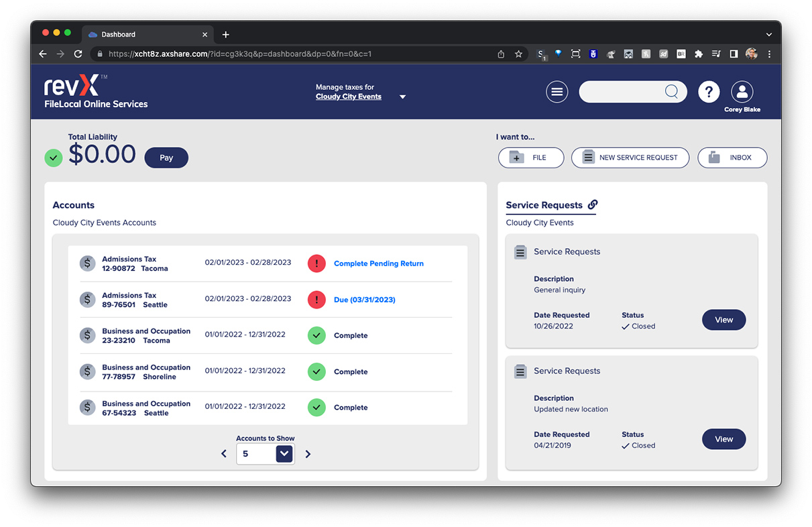Go to previous accounts page arrow
The height and width of the screenshot is (527, 812).
pyautogui.click(x=224, y=454)
